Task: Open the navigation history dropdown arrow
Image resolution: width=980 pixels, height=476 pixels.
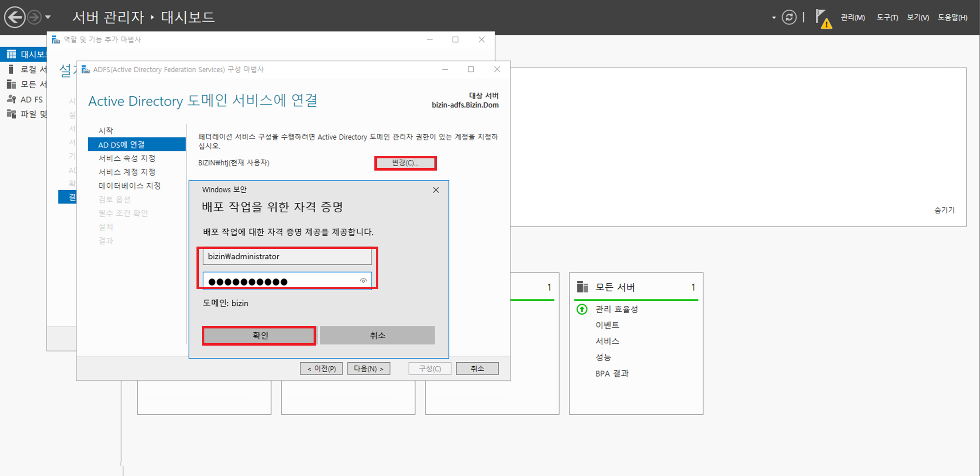Action: point(48,17)
